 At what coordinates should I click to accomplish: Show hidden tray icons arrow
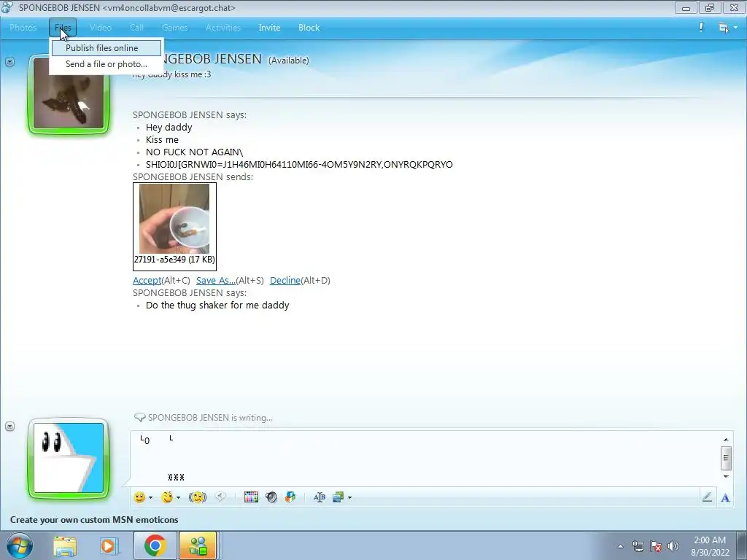click(620, 546)
